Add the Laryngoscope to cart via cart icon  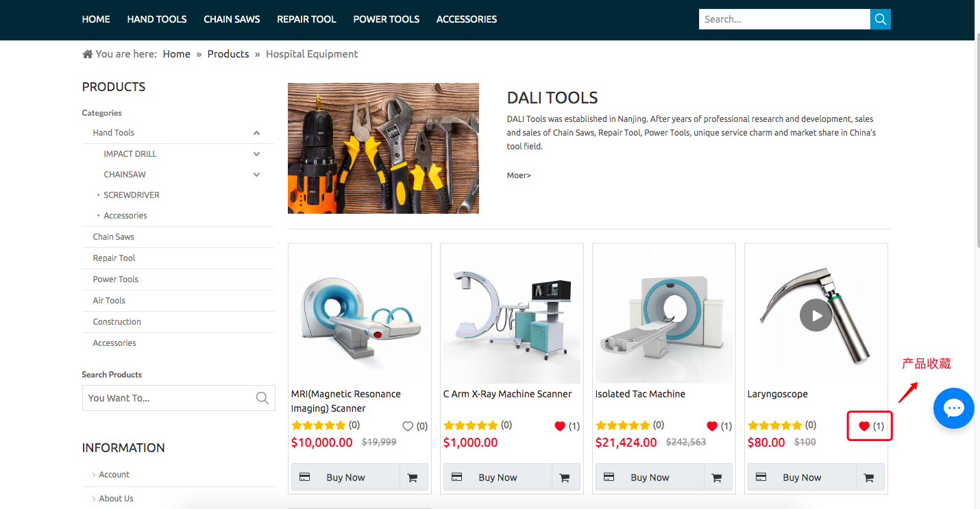(869, 477)
